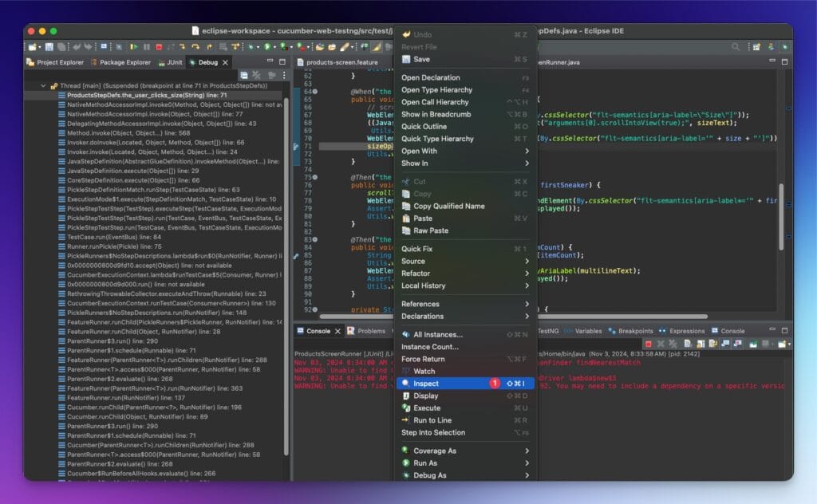Click the Resume debug button

133,47
